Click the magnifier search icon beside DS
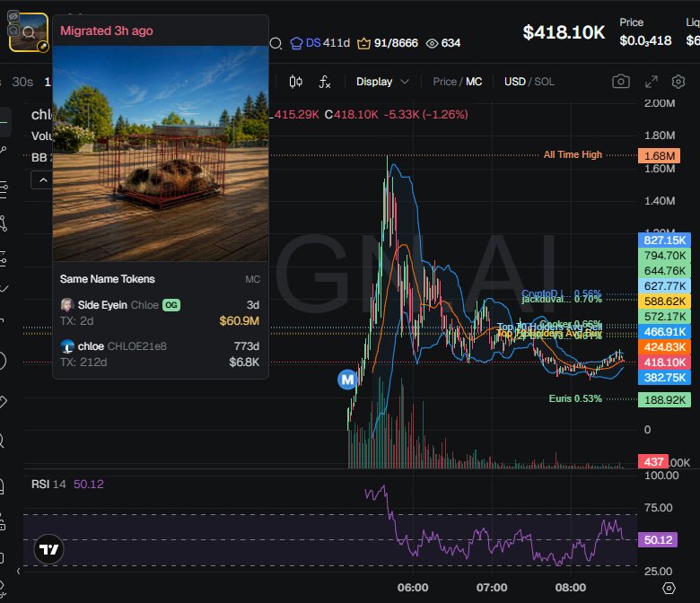Viewport: 700px width, 603px height. 276,43
